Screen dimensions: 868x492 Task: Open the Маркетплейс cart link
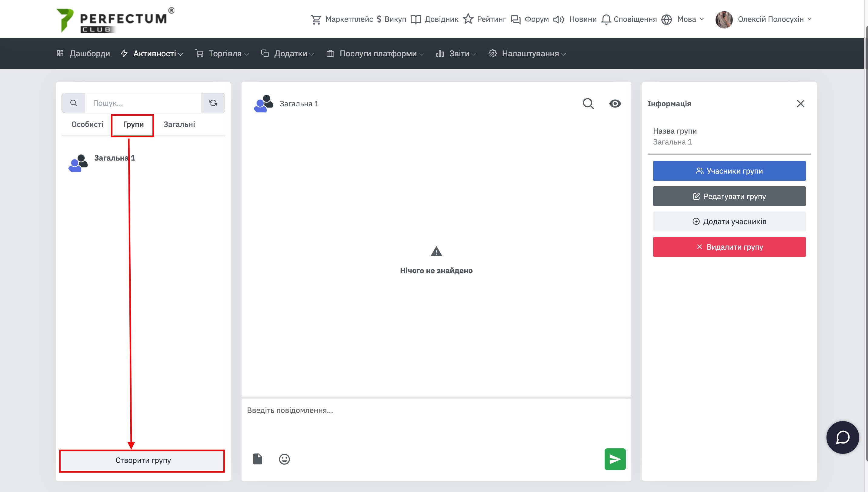point(342,19)
